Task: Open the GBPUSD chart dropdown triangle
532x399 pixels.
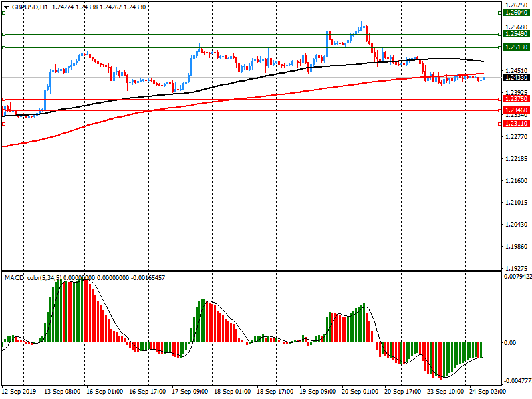Action: pos(6,7)
